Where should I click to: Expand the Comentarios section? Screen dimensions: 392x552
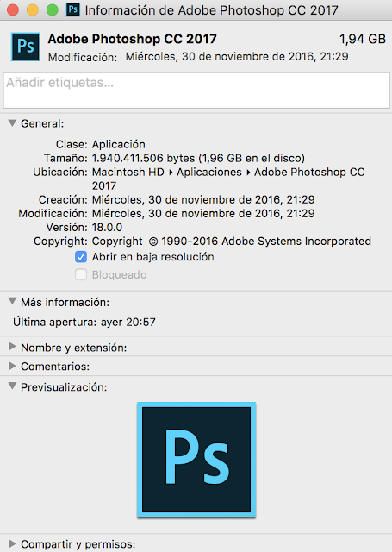[12, 366]
